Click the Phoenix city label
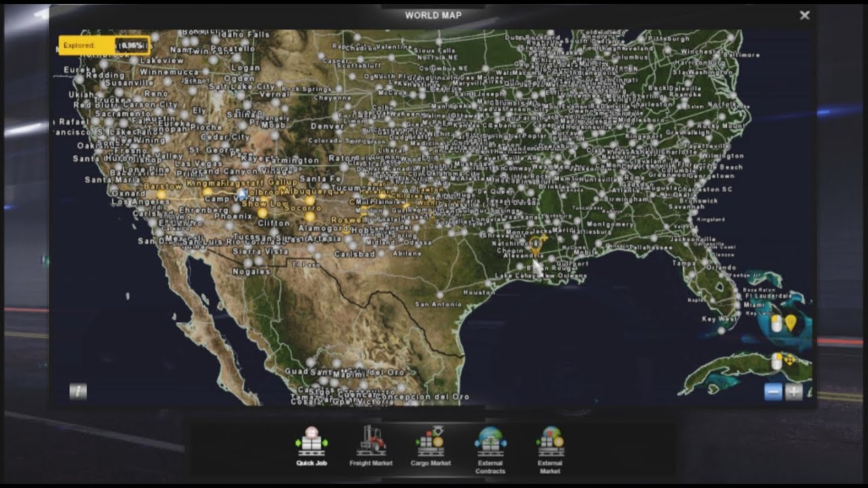Screen dimensions: 868x488 [233, 216]
